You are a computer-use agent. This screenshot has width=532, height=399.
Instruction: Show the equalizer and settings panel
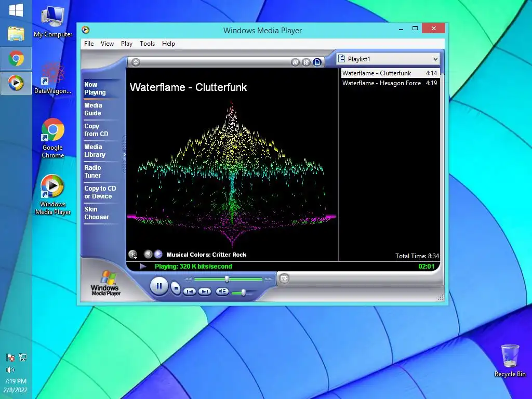[x=306, y=62]
